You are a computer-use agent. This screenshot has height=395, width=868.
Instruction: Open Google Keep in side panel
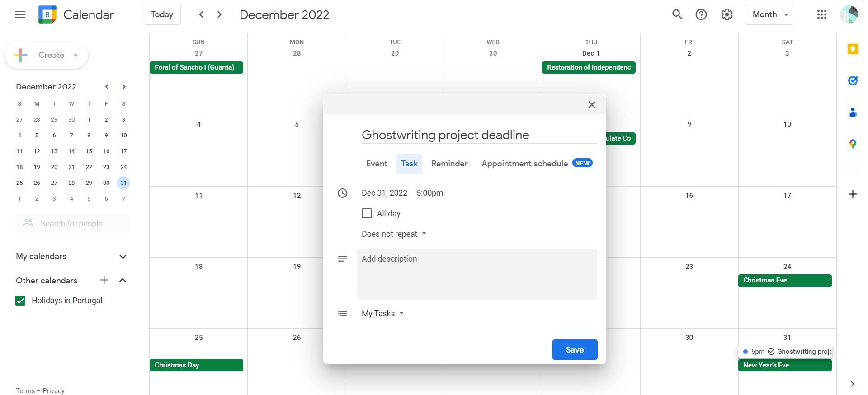[x=853, y=49]
